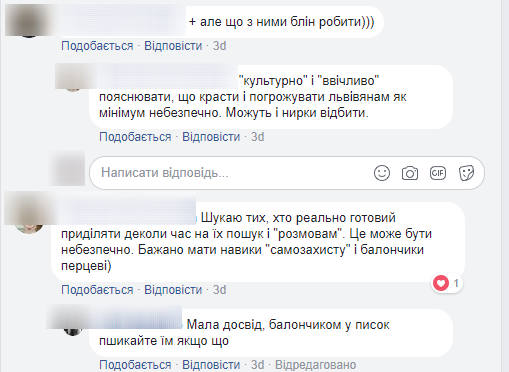Reply to the 'культурно і ввічливо' comment
Viewport: 509px width, 372px height.
coord(211,137)
